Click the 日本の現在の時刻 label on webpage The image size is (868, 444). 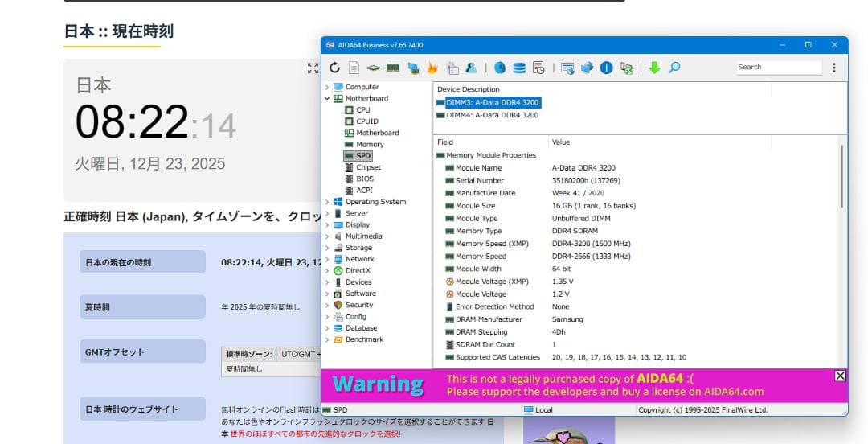(x=142, y=262)
